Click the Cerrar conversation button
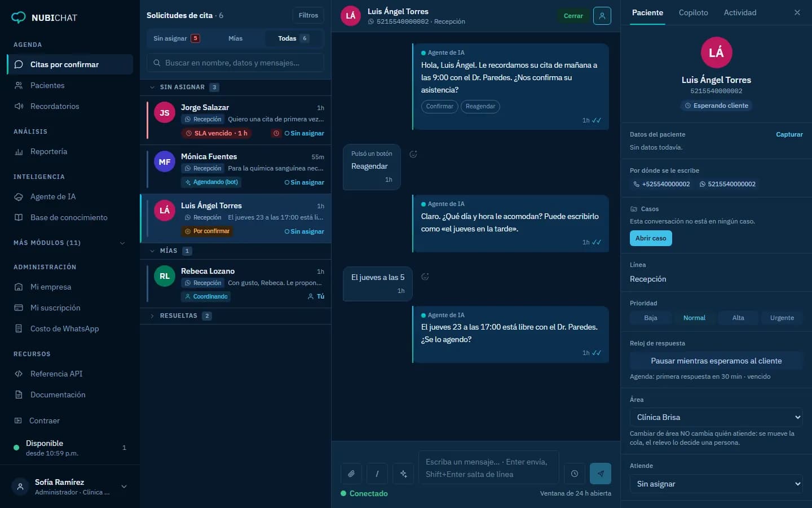Image resolution: width=812 pixels, height=508 pixels. [573, 16]
